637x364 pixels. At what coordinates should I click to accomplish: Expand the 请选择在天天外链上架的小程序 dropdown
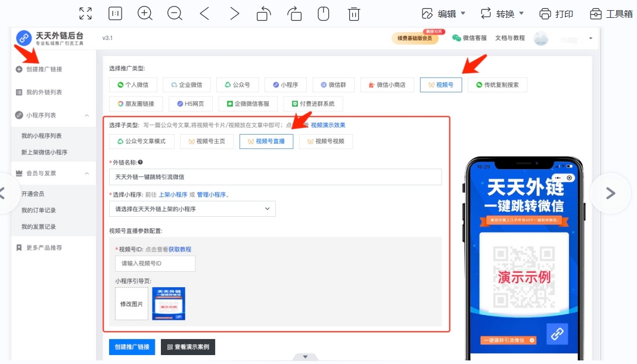192,209
